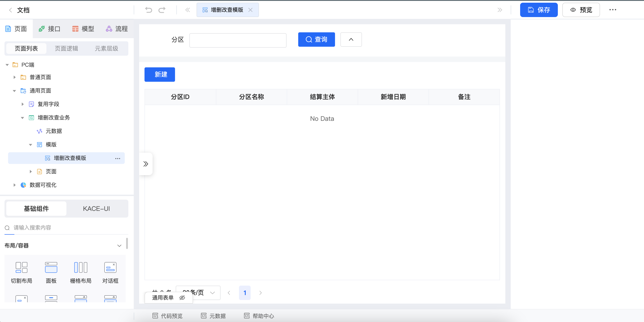Collapse the PC端 tree node
The image size is (644, 322).
7,65
